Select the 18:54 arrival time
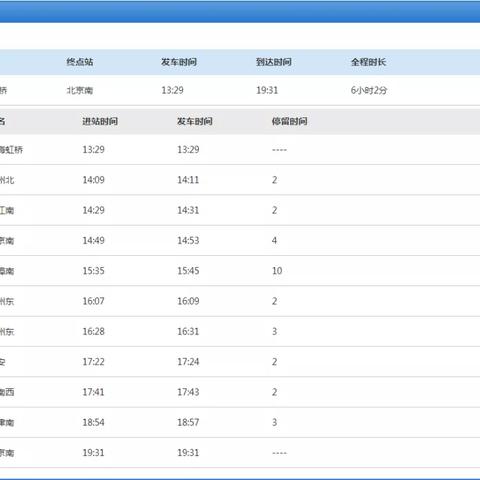Image resolution: width=480 pixels, height=480 pixels. click(94, 423)
